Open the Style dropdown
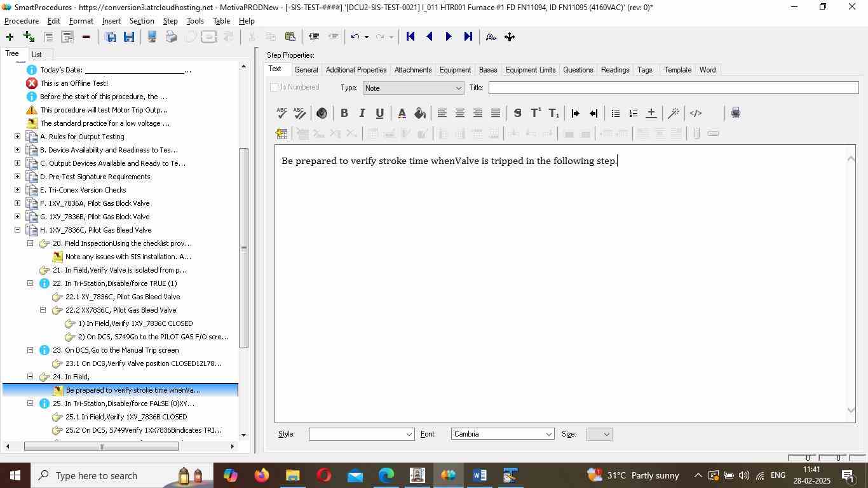 coord(361,435)
